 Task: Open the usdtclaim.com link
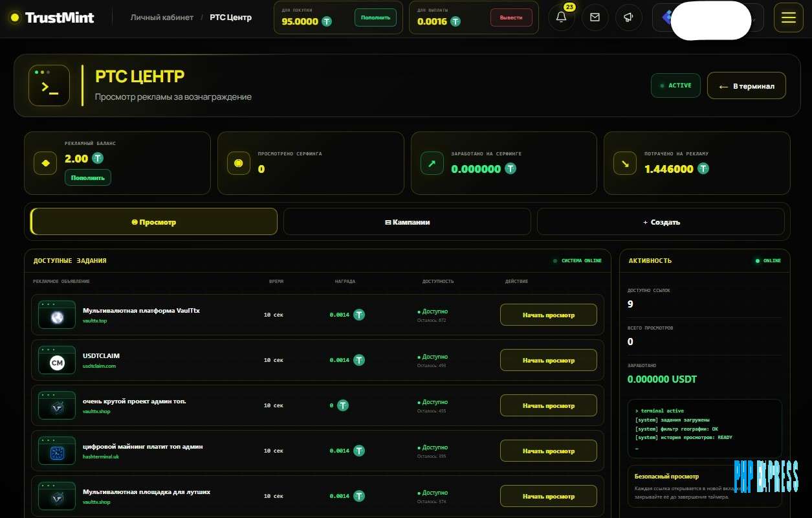[99, 366]
